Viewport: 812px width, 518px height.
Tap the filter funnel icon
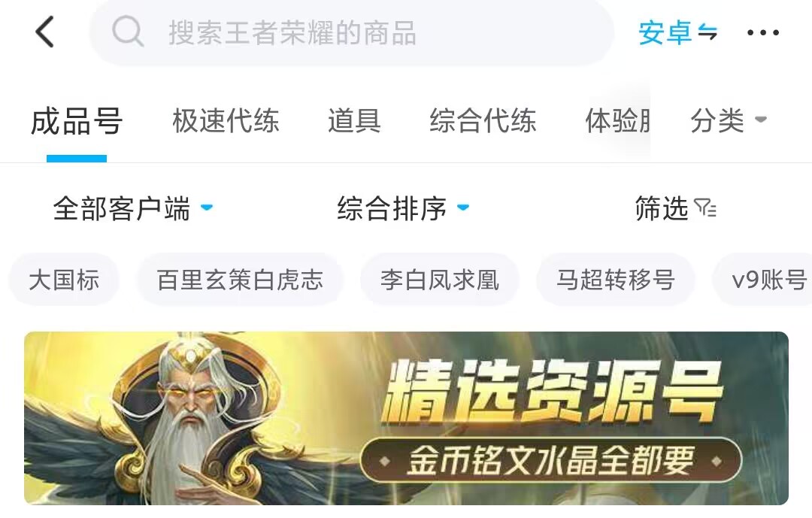click(705, 208)
